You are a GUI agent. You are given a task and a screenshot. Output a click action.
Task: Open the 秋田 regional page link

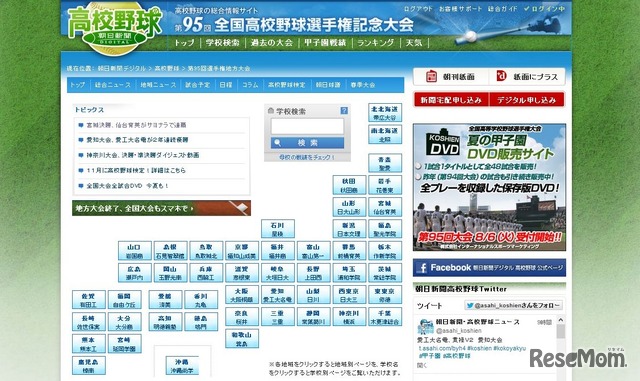(x=349, y=181)
